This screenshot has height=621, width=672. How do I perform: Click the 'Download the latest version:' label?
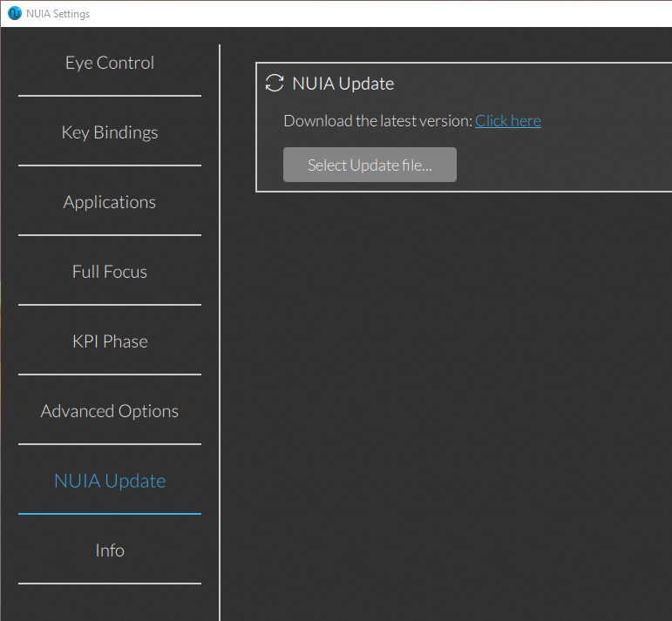(378, 121)
